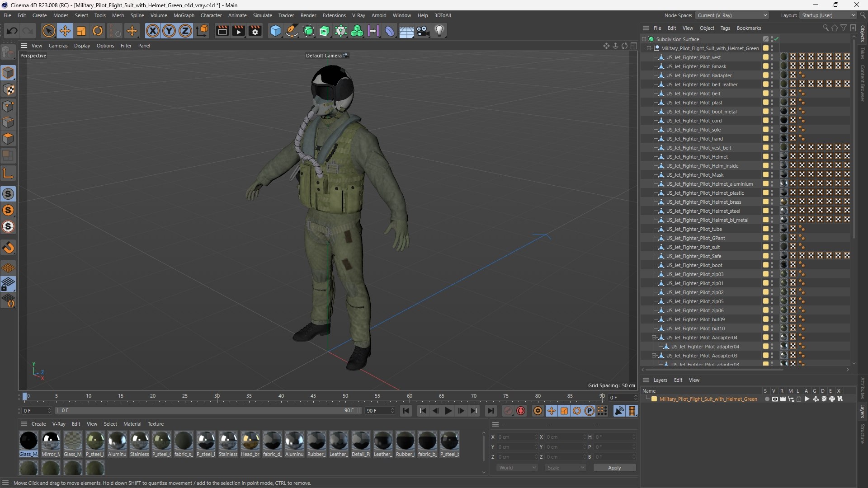This screenshot has width=868, height=488.
Task: Open the Structure side tab
Action: 863,434
